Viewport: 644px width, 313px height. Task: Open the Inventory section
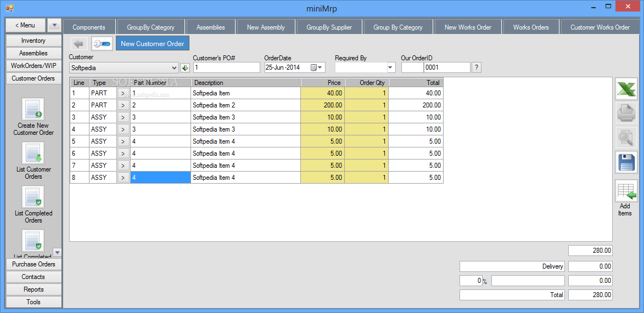pos(33,41)
